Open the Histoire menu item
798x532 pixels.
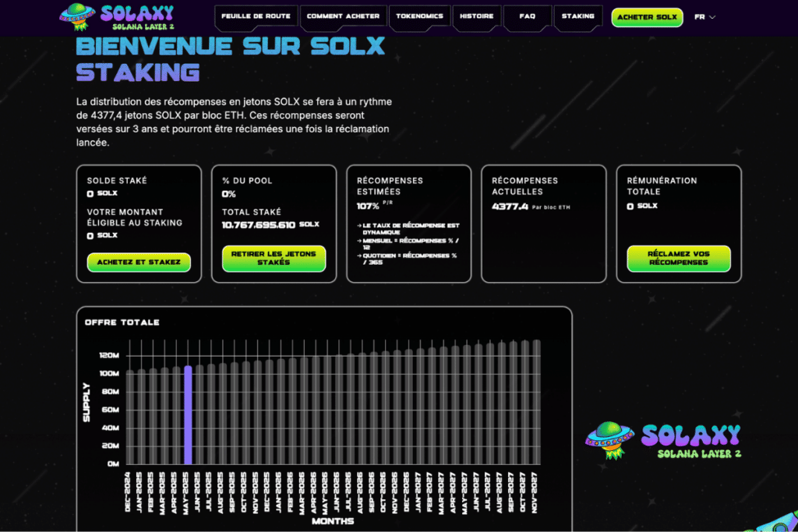point(476,16)
